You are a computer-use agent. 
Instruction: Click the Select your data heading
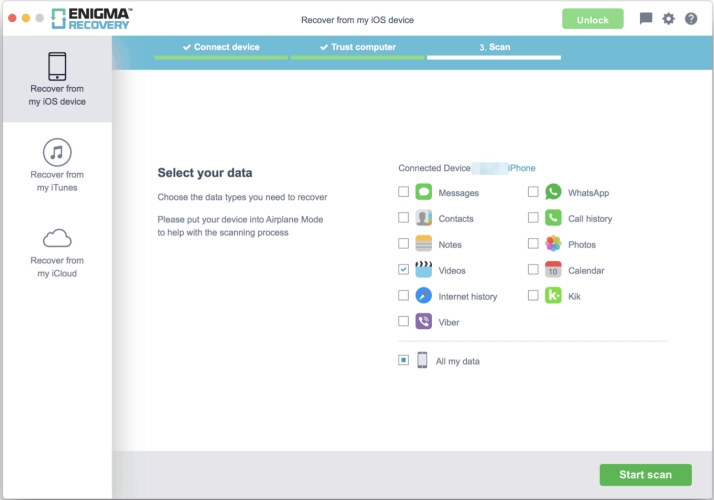205,173
